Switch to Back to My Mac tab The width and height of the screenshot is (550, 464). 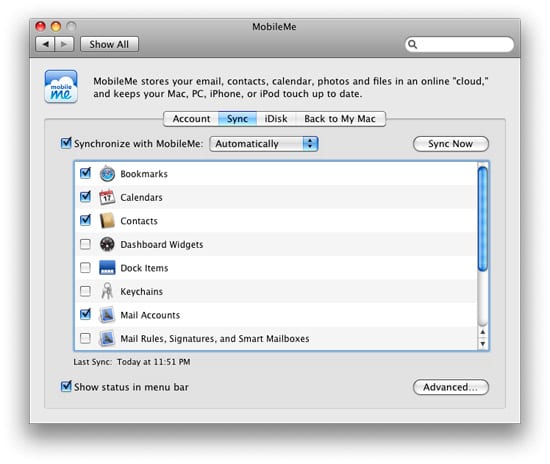pos(340,119)
